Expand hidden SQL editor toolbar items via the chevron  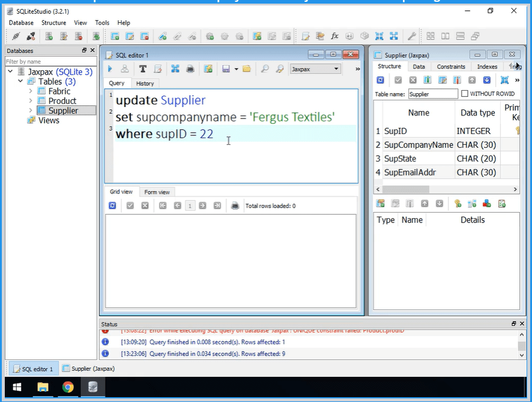tap(357, 69)
